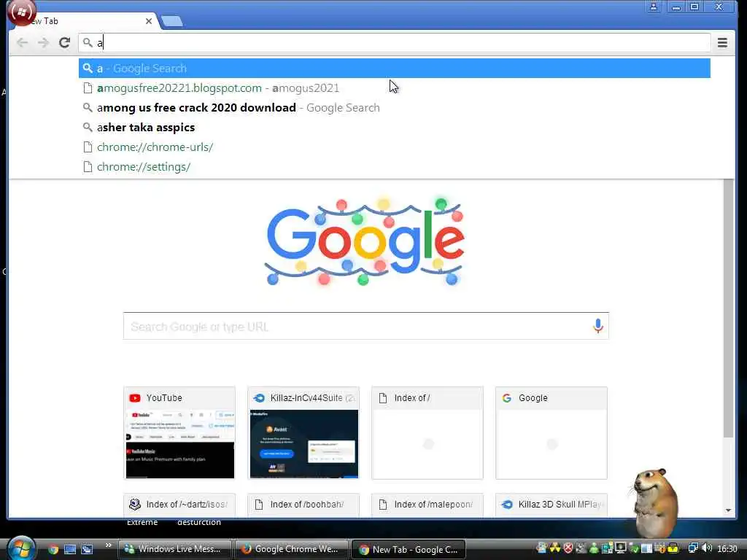Open the YouTube most-visited thumbnail
Viewport: 747px width, 560px height.
pos(179,433)
